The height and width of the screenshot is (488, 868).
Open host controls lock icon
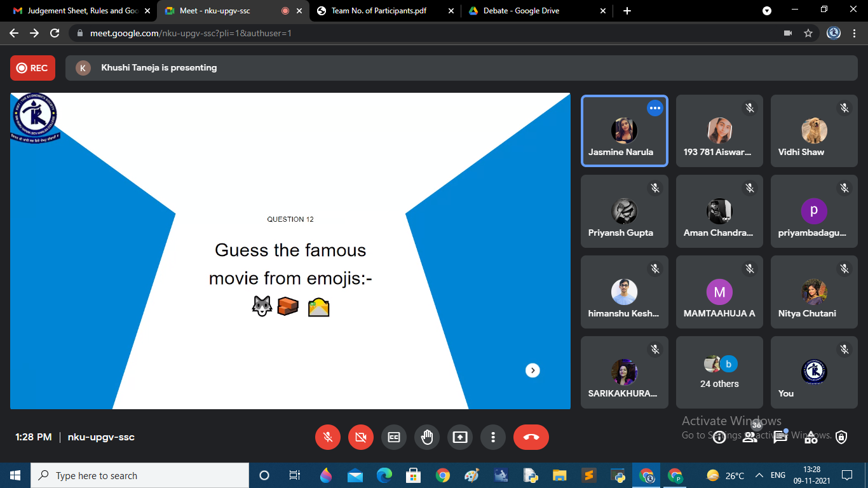[x=841, y=437]
